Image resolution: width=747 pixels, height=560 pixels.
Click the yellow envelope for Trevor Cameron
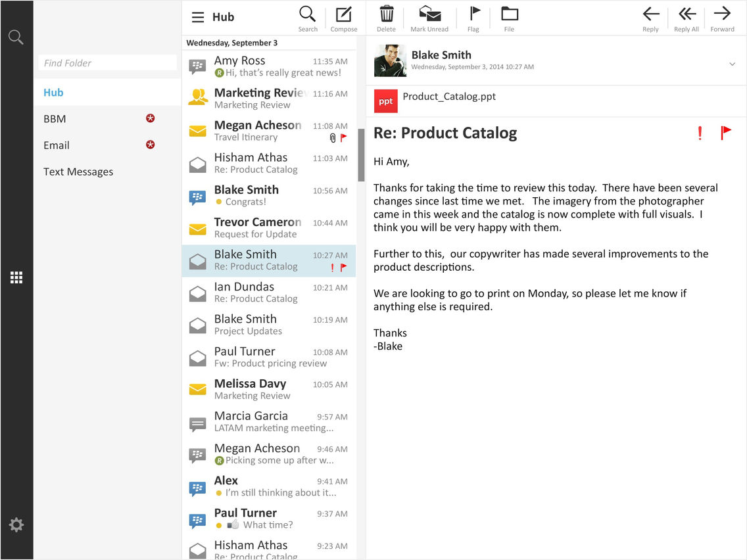198,229
